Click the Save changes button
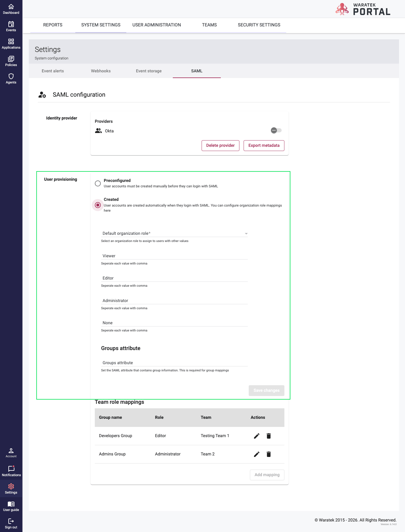This screenshot has height=532, width=405. (x=266, y=391)
